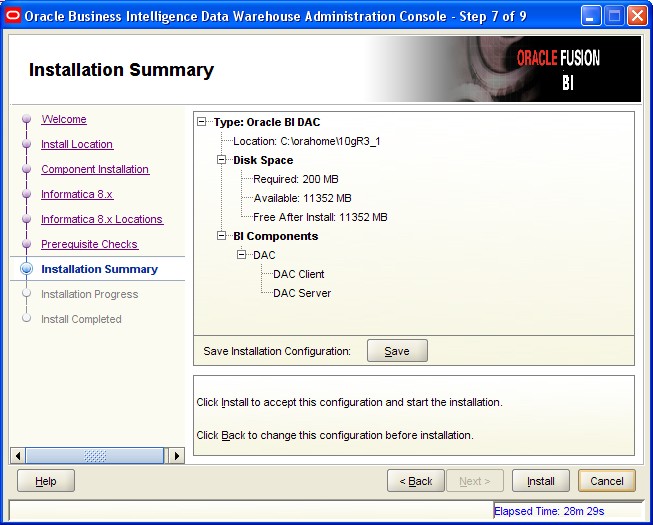Screen dimensions: 653x525
Task: Open the Prerequisite Checks step
Action: coord(89,245)
